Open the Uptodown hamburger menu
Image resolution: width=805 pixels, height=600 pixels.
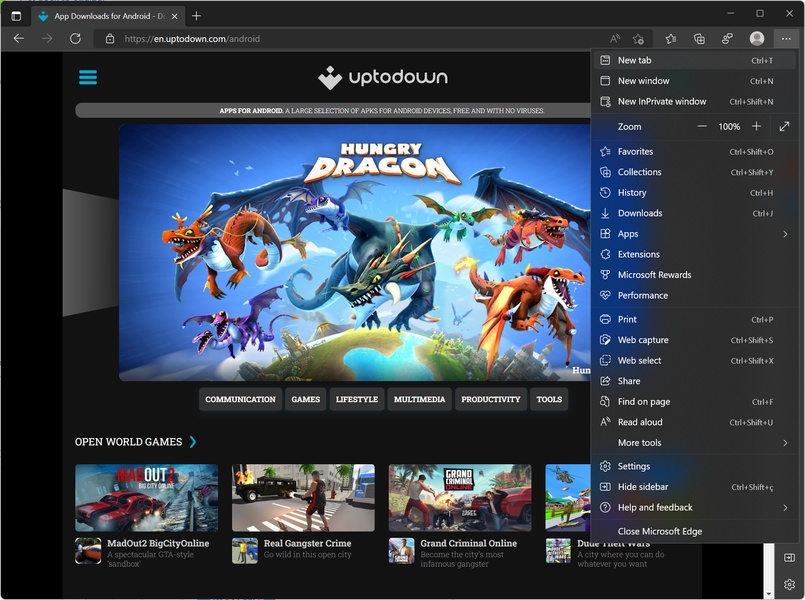pyautogui.click(x=88, y=78)
